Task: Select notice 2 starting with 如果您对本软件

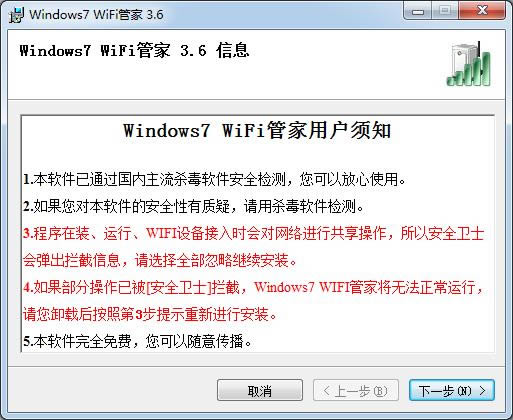Action: click(194, 207)
